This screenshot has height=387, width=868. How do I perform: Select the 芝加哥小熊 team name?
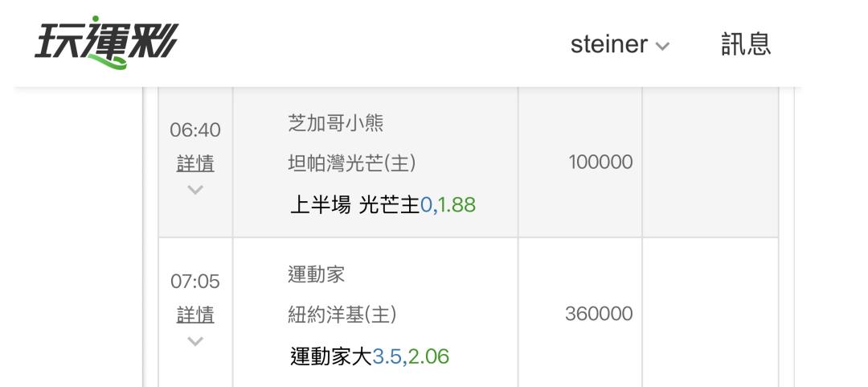point(336,123)
